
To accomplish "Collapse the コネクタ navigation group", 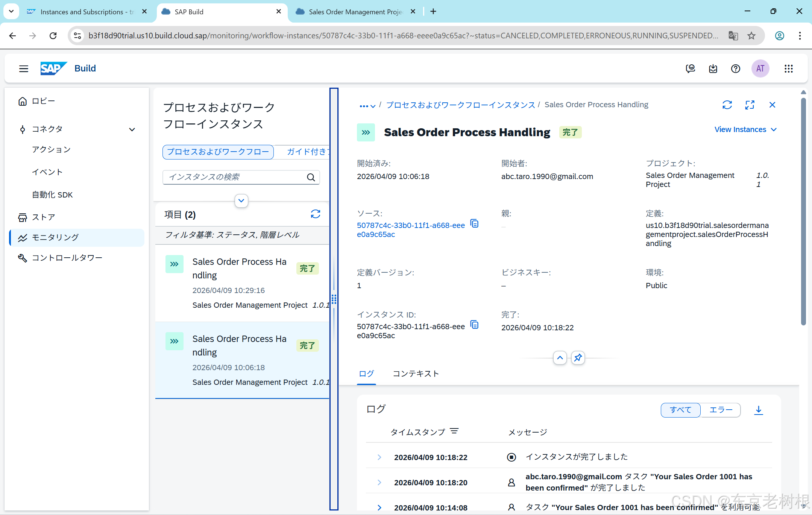I will [132, 129].
